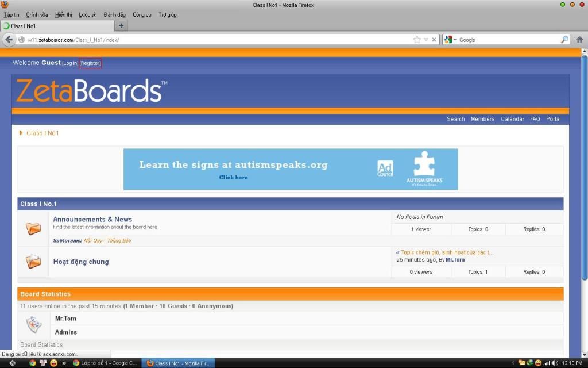Click the Mr.Tom username in online list
Viewport: 588px width, 368px height.
pos(65,319)
